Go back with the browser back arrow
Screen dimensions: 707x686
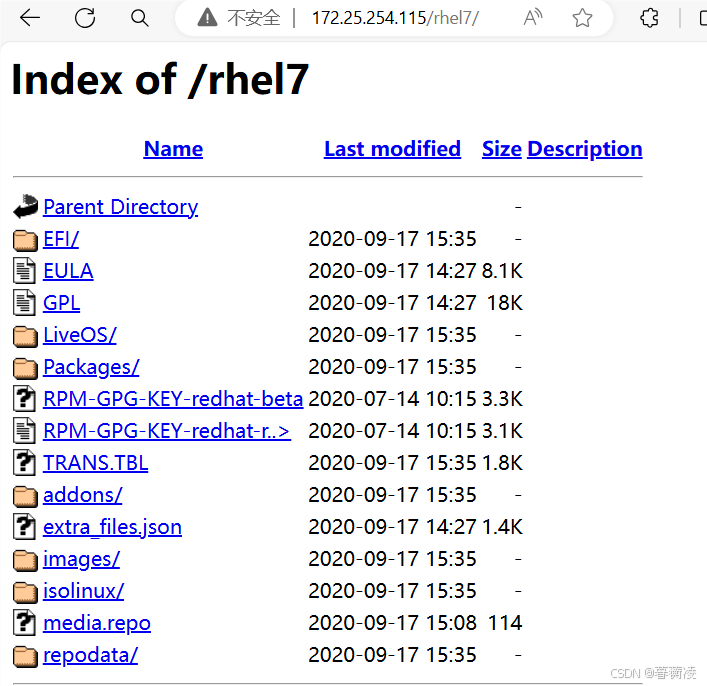[x=30, y=18]
